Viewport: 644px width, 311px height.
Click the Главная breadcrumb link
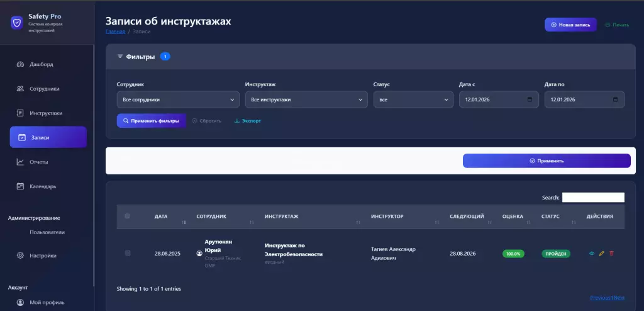[x=115, y=31]
